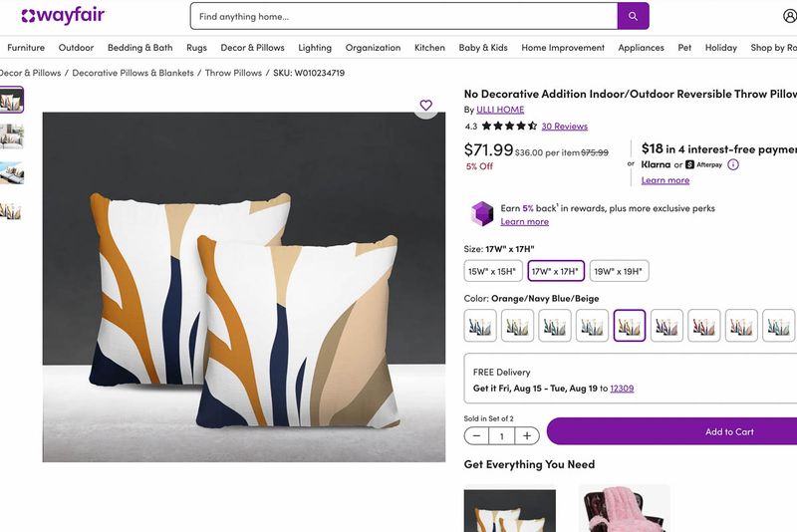
Task: Click the Klarna/Afterpay info icon
Action: point(733,164)
